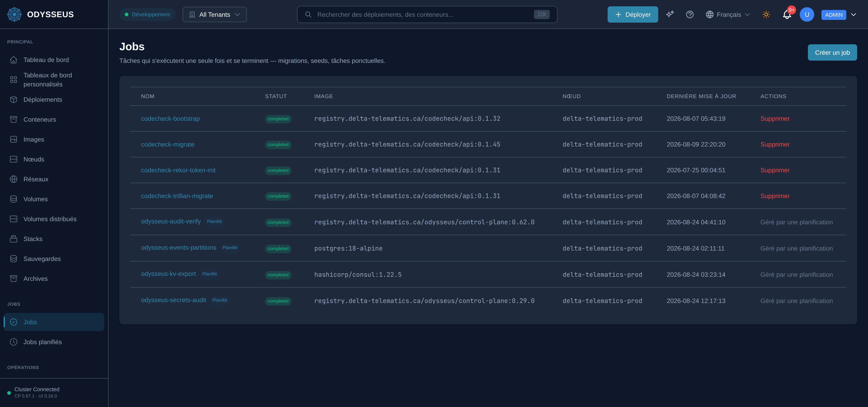Open odysseus-events-partitions job link
Screen dimensions: 868x407
tap(179, 248)
